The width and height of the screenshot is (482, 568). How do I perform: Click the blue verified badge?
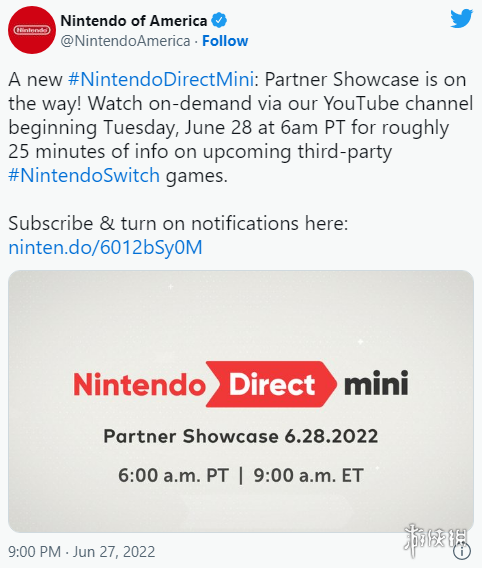pyautogui.click(x=219, y=20)
